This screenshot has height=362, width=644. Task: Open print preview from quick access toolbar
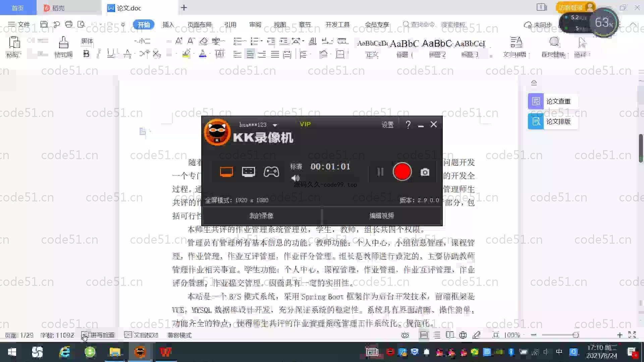(81, 24)
